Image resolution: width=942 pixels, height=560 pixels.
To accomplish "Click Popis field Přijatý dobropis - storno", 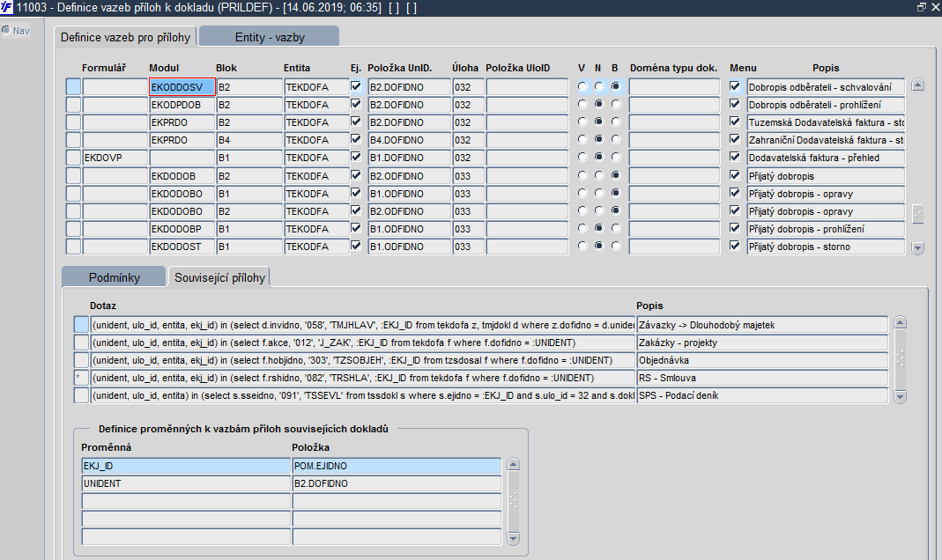I will (826, 247).
